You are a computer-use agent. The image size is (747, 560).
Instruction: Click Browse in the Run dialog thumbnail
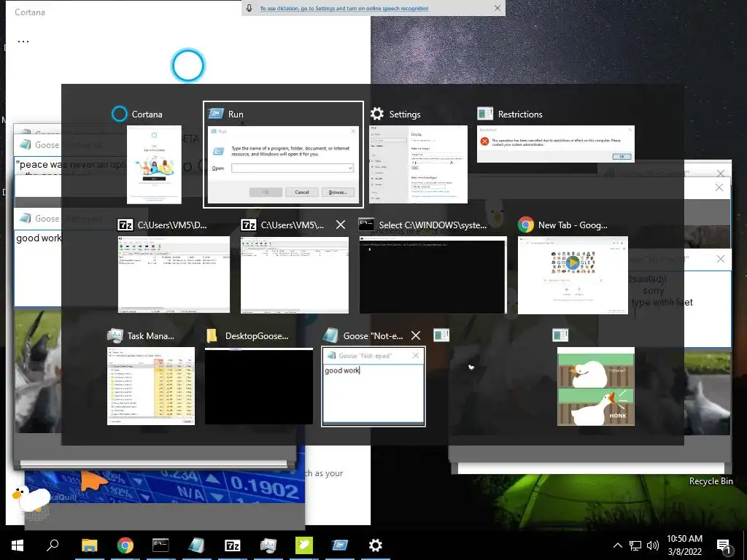(338, 192)
